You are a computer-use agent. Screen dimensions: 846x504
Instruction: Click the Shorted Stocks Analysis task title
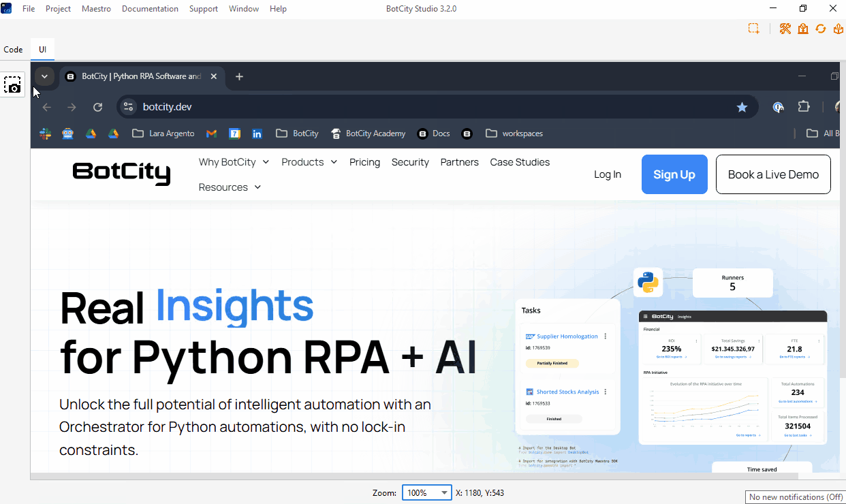pos(567,392)
